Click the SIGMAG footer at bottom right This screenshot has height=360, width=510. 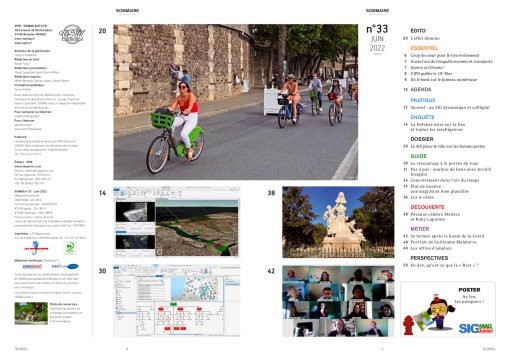[x=489, y=349]
